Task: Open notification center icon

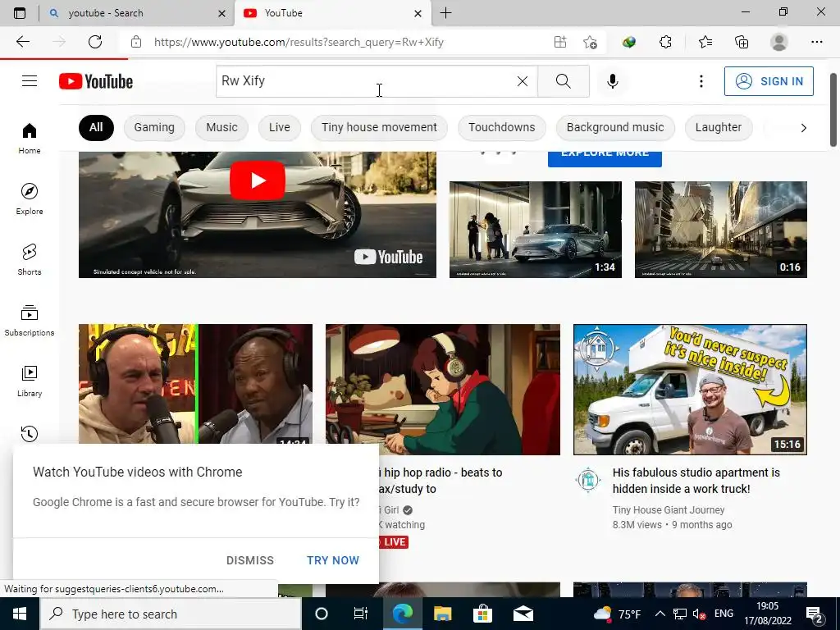Action: tap(815, 615)
